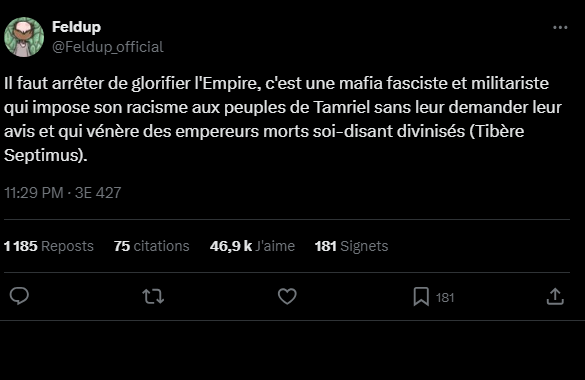View the 75 citations list
This screenshot has height=380, width=585.
click(x=151, y=246)
